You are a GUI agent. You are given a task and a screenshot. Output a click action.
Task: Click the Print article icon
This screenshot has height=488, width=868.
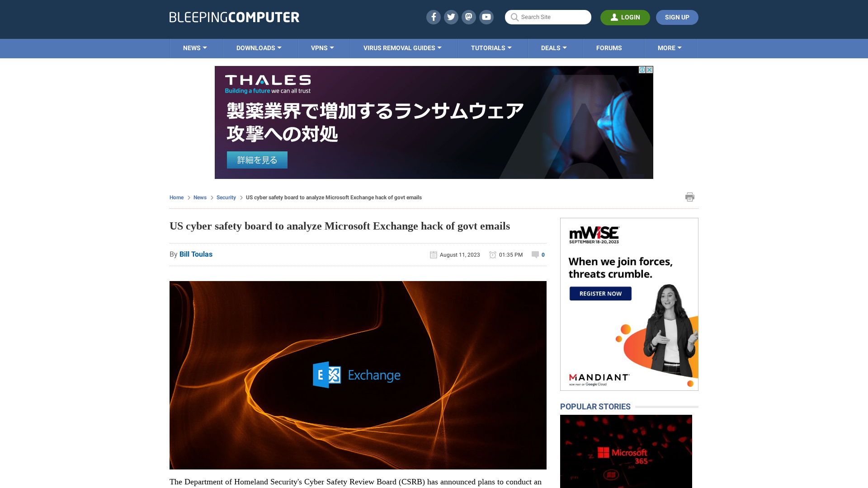pyautogui.click(x=690, y=197)
